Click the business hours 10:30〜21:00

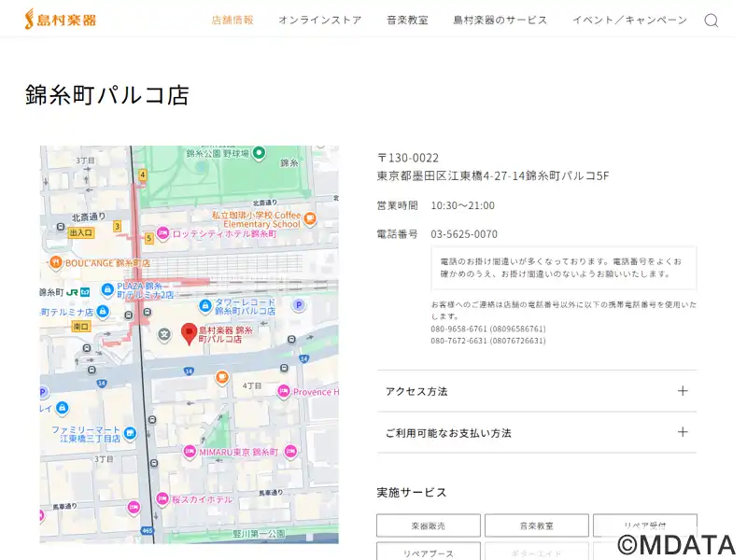coord(462,205)
